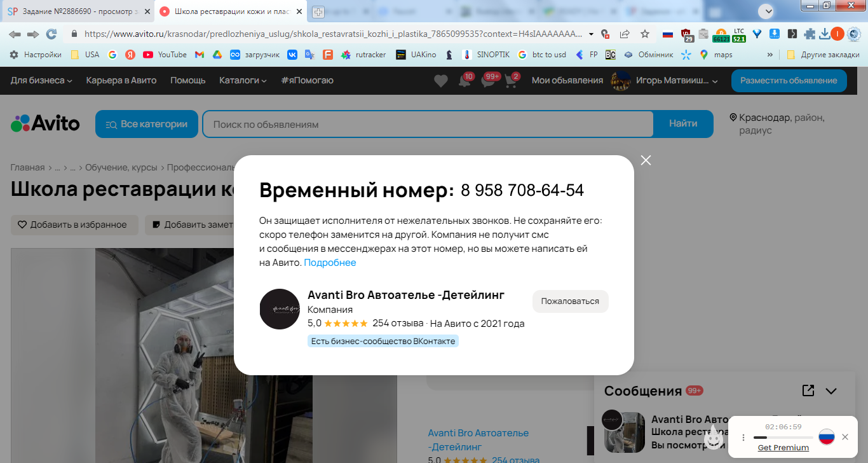The image size is (868, 463).
Task: Open btc to usd bookmark
Action: click(542, 55)
